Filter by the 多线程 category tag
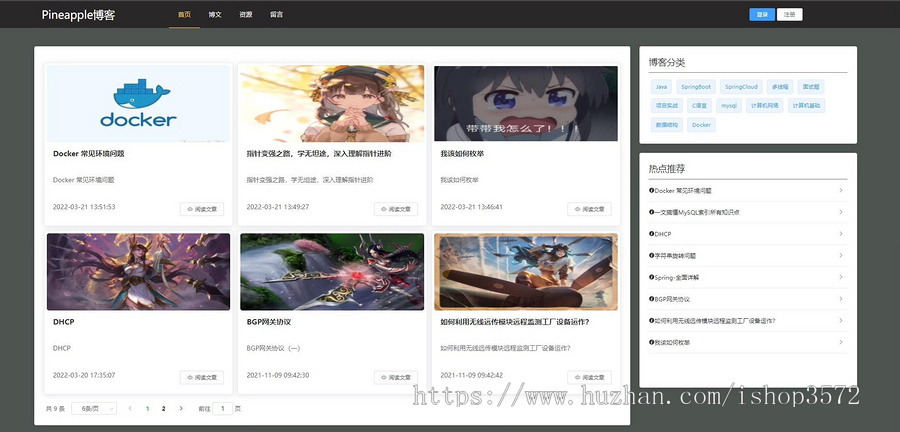 click(x=780, y=87)
